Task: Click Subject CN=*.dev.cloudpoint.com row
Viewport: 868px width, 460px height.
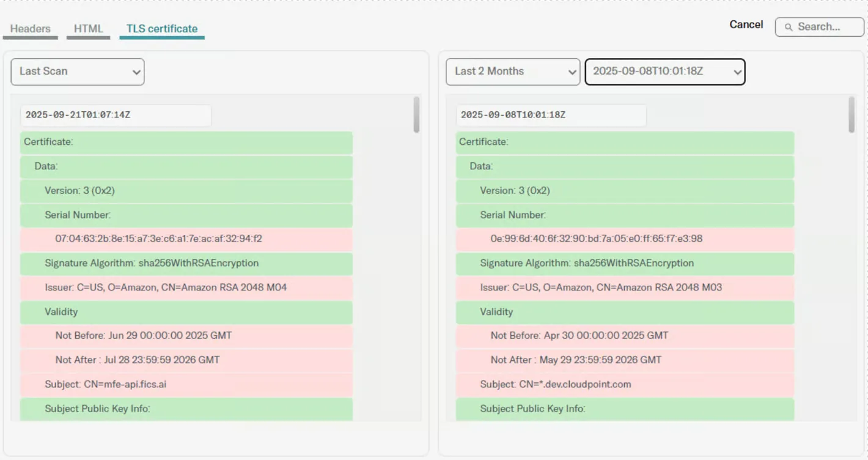Action: coord(625,385)
